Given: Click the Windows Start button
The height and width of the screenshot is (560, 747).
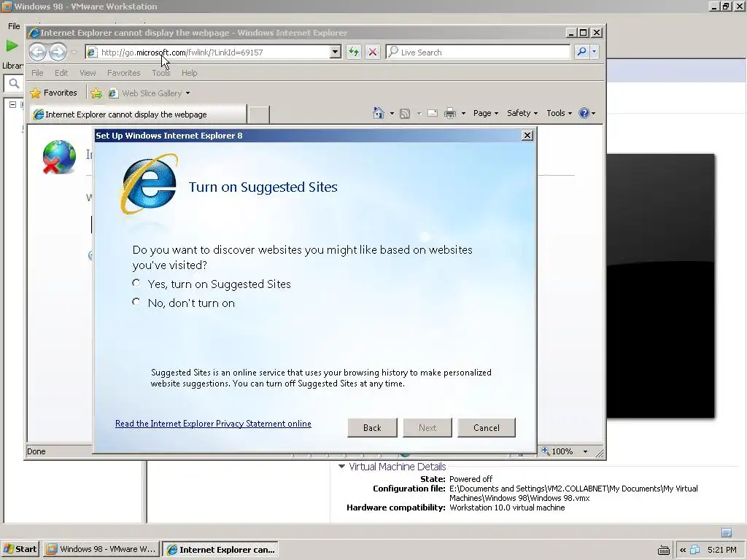Looking at the screenshot, I should tap(20, 549).
